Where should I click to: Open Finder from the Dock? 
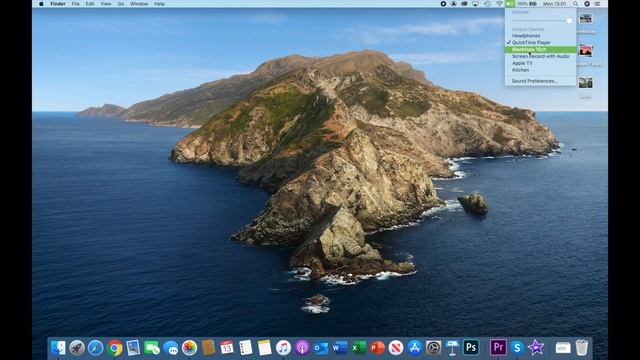click(x=58, y=348)
